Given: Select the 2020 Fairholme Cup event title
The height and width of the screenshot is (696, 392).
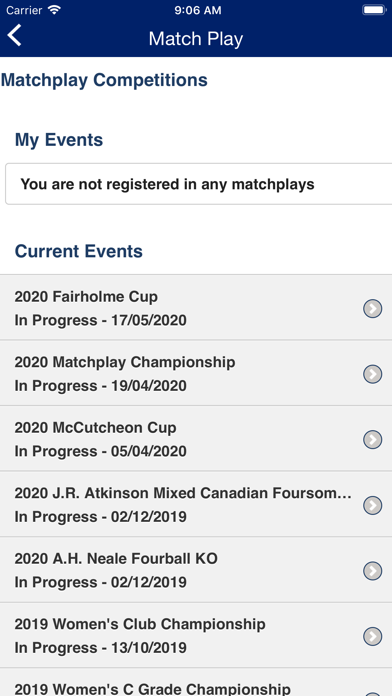Looking at the screenshot, I should [x=86, y=297].
